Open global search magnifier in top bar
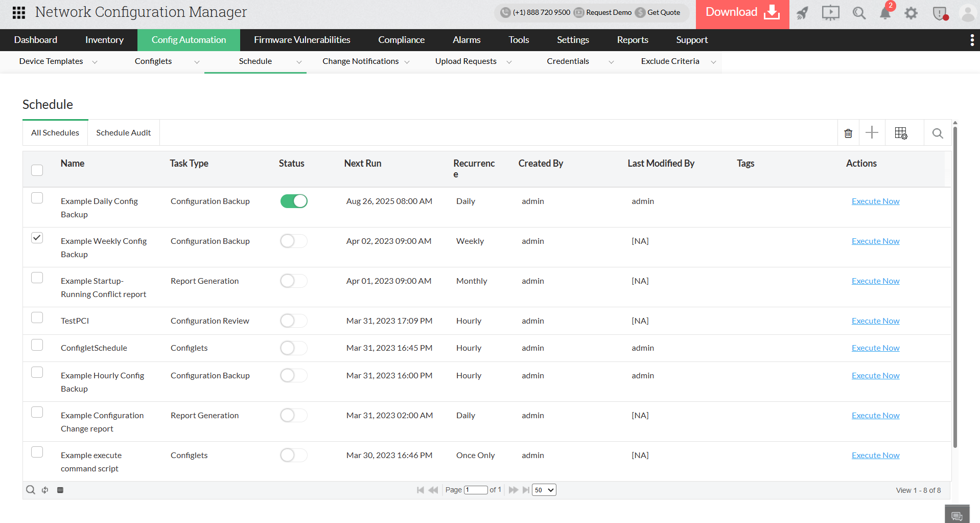This screenshot has height=523, width=980. point(859,13)
